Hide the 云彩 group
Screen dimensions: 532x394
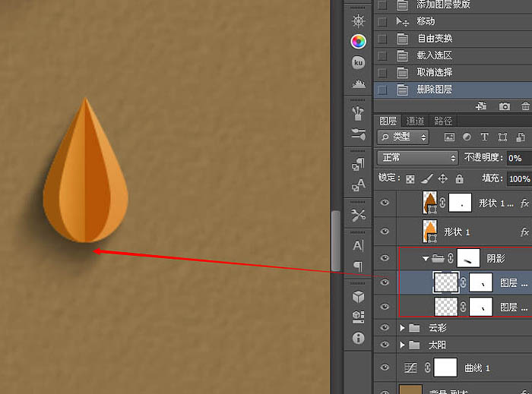(x=385, y=327)
